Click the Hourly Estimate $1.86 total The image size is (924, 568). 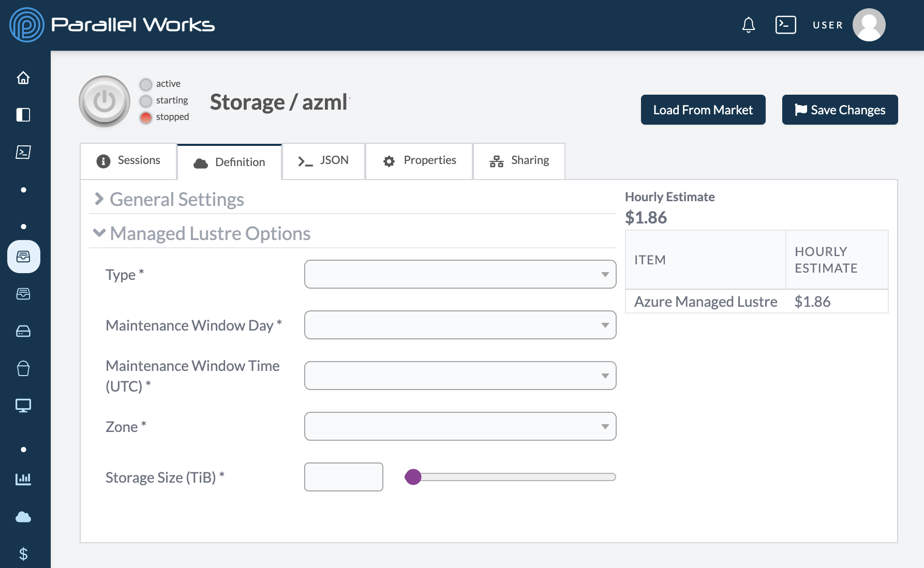(646, 218)
